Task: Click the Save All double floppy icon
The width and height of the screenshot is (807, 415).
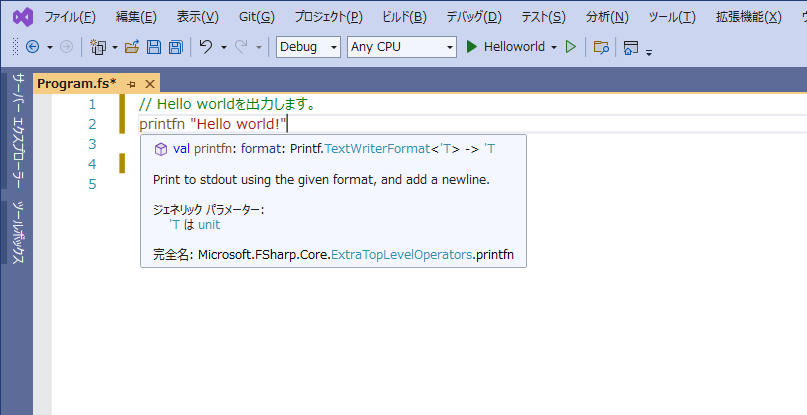Action: [175, 47]
